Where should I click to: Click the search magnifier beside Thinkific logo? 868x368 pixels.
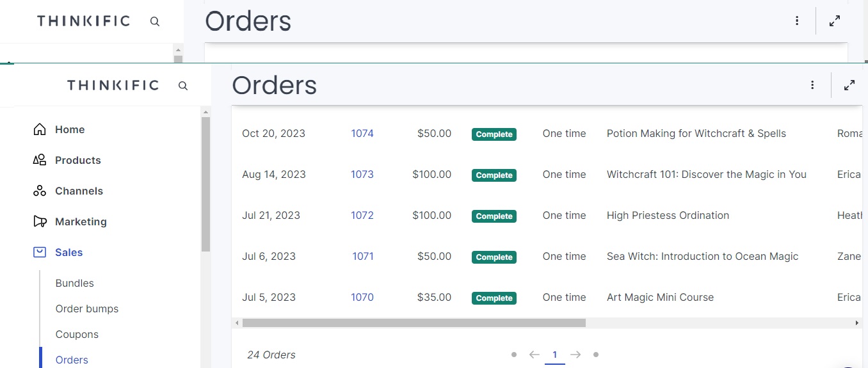[183, 85]
